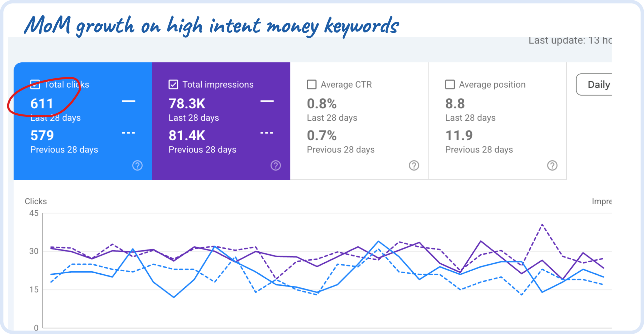This screenshot has width=644, height=334.
Task: Open help icon on Average CTR card
Action: click(x=414, y=165)
